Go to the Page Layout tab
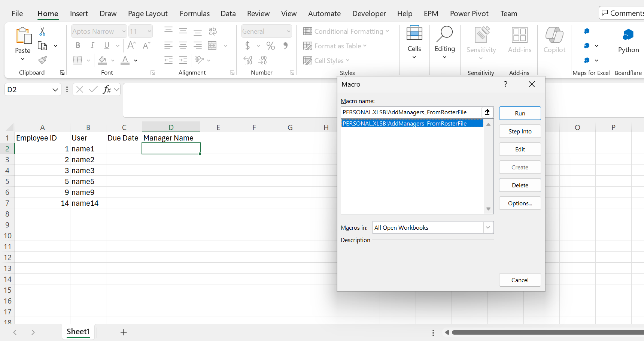The image size is (644, 341). pyautogui.click(x=148, y=13)
